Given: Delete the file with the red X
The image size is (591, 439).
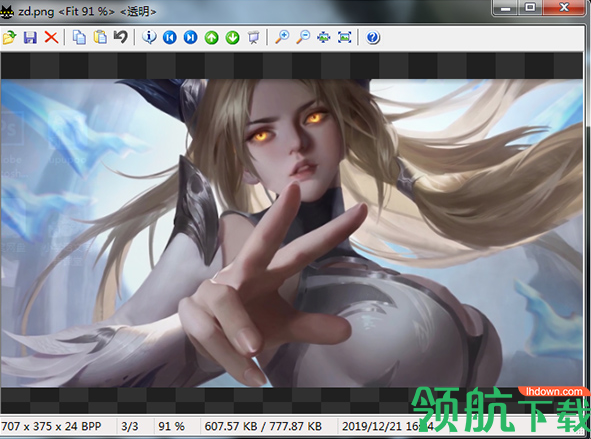Looking at the screenshot, I should point(51,37).
